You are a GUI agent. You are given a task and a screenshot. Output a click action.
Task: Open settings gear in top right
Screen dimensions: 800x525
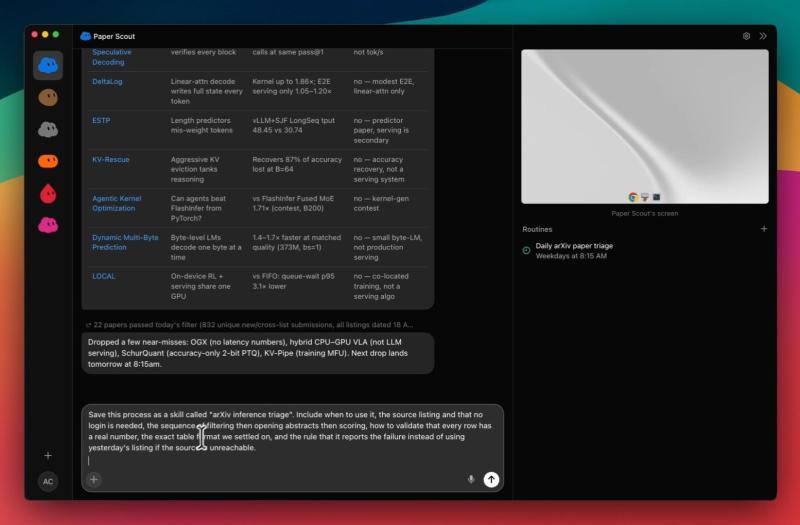[746, 36]
